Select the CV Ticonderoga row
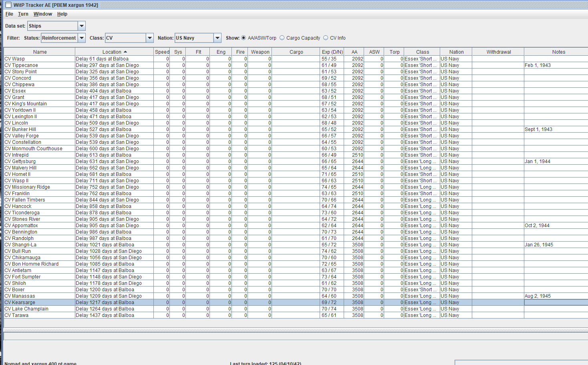 296,213
